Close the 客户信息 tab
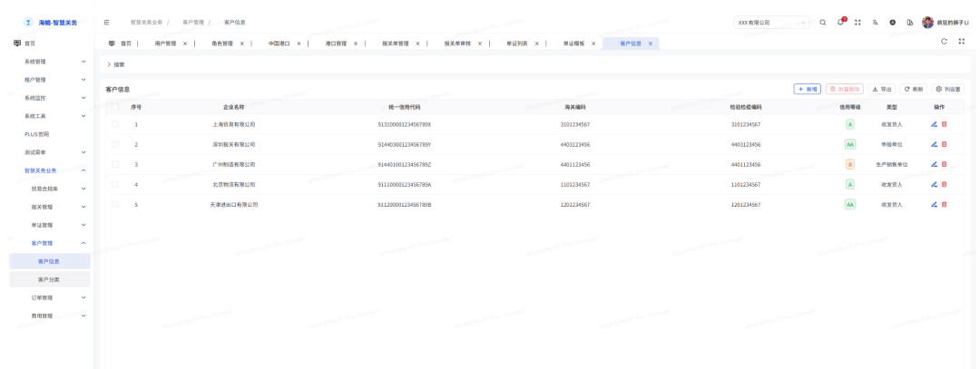The height and width of the screenshot is (369, 980). [x=650, y=44]
